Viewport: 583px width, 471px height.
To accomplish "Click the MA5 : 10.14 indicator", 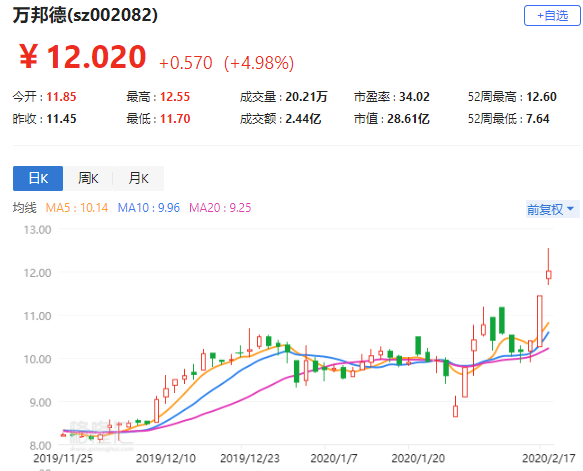I will [x=77, y=207].
